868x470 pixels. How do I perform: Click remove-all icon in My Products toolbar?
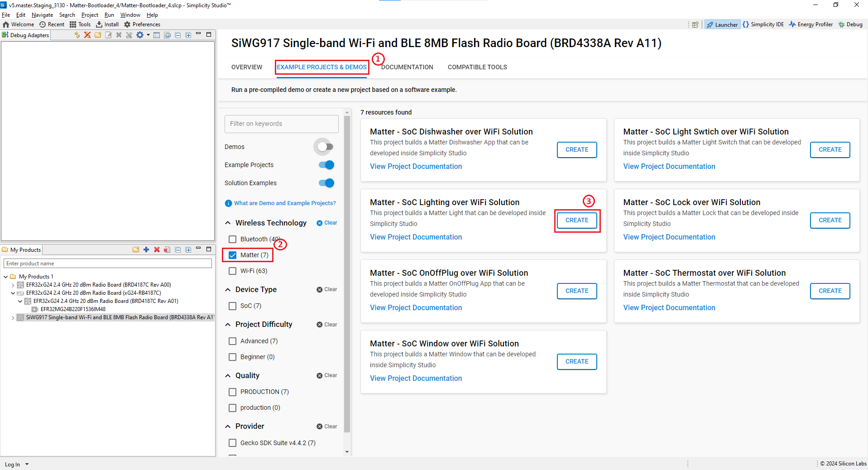(x=167, y=249)
